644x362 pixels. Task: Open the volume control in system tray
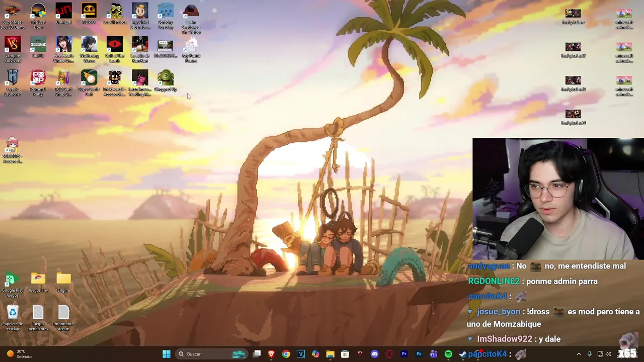[608, 354]
